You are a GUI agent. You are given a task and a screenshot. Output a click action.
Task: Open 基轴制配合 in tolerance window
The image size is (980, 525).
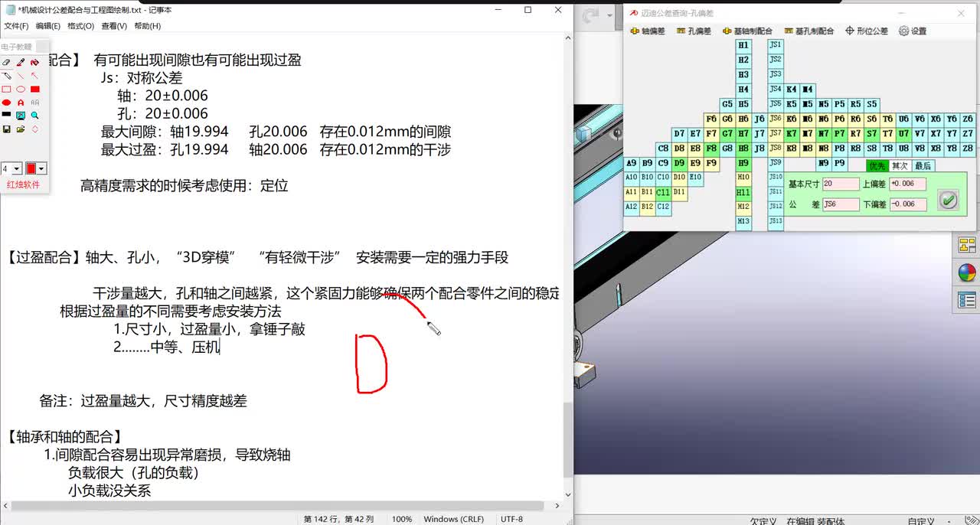[748, 31]
